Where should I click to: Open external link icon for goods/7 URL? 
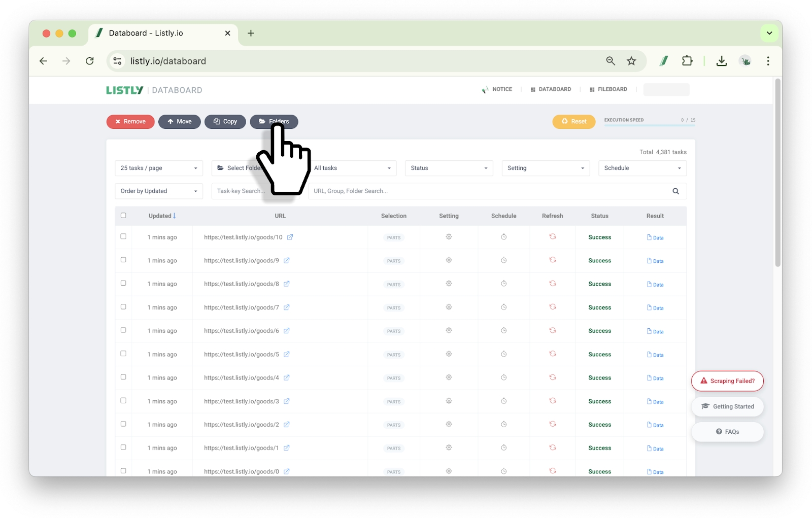pos(287,307)
